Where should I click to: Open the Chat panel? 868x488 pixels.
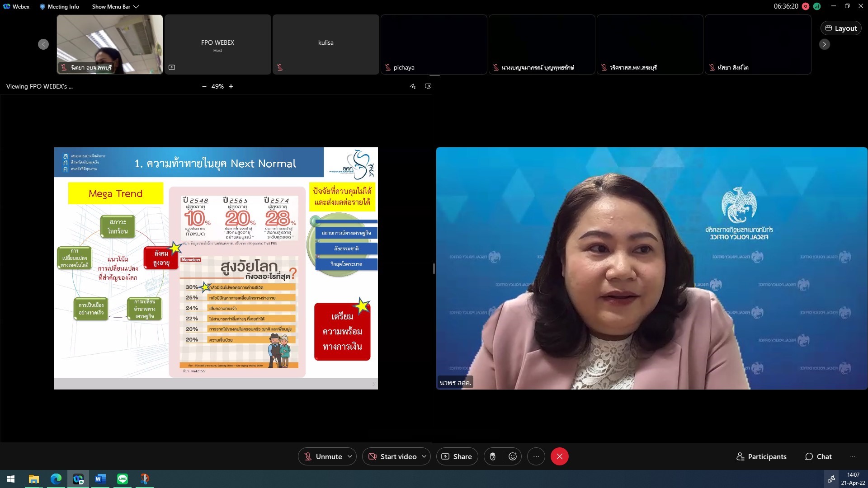coord(818,456)
